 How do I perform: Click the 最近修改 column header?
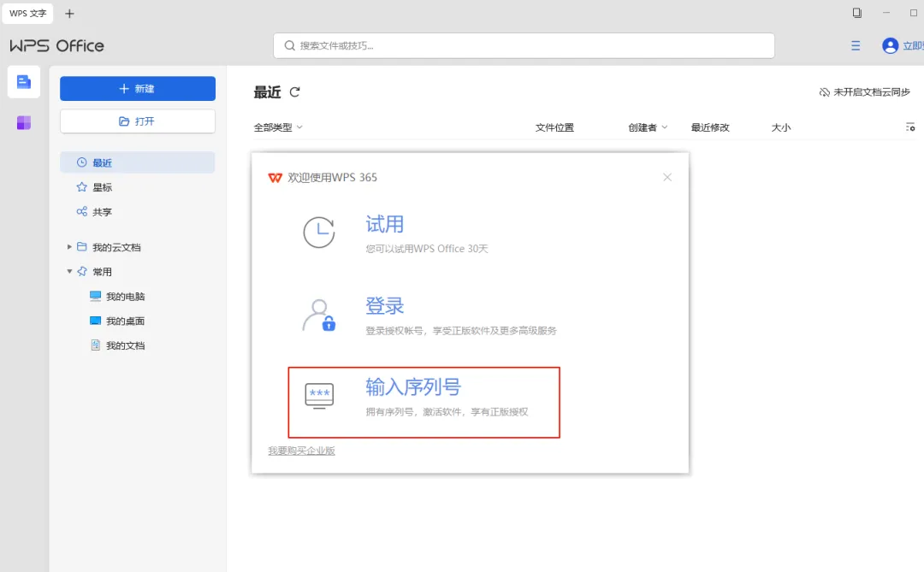[710, 127]
